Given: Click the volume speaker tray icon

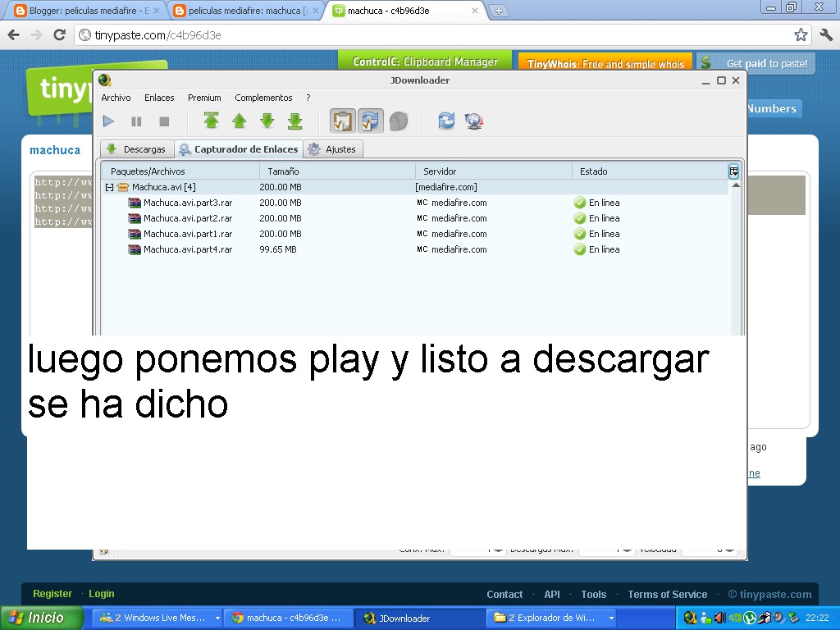Looking at the screenshot, I should click(720, 618).
